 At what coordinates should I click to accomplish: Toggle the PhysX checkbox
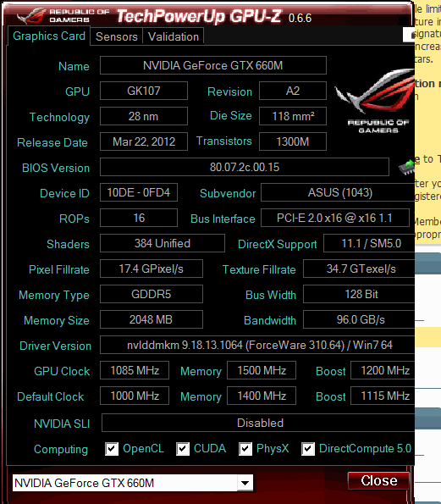point(245,449)
